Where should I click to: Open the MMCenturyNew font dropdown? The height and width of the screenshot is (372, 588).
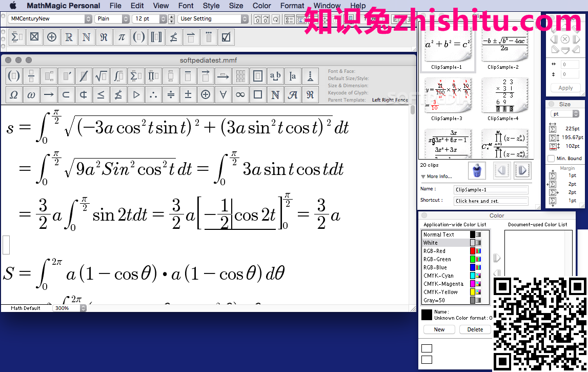pos(50,19)
